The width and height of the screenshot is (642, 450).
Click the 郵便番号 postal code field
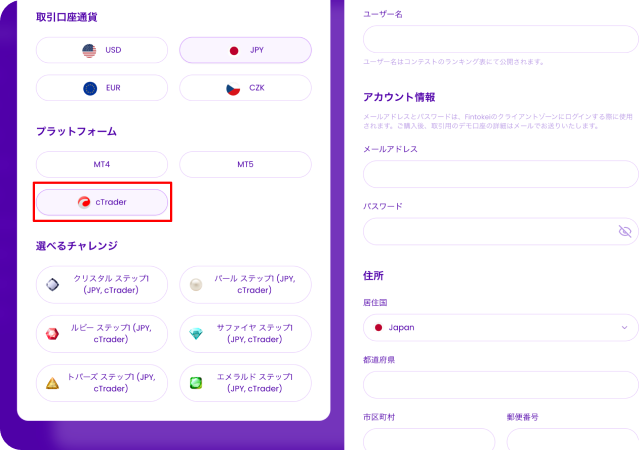[x=571, y=439]
